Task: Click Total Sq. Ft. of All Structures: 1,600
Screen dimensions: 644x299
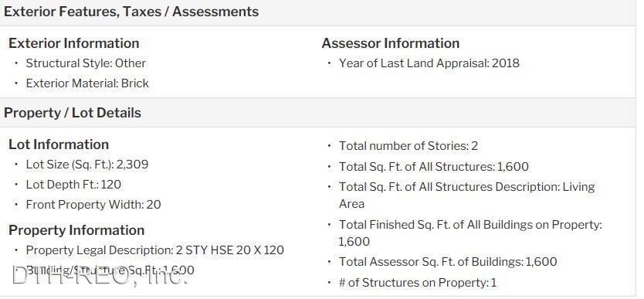Action: coord(434,167)
